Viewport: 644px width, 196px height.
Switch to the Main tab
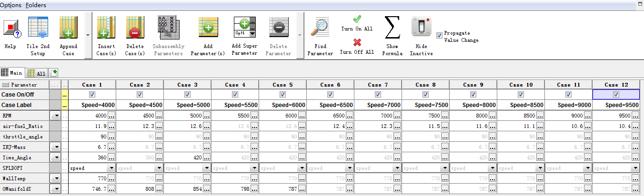coord(12,73)
